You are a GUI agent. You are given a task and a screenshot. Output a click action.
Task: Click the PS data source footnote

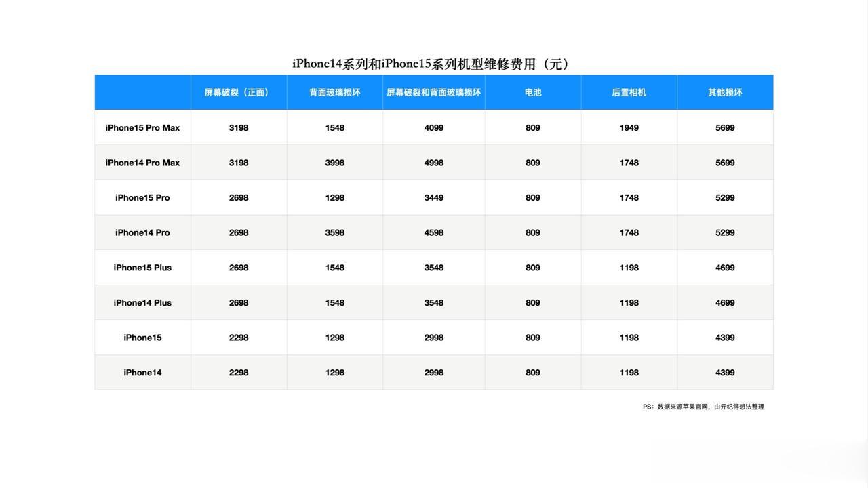704,407
